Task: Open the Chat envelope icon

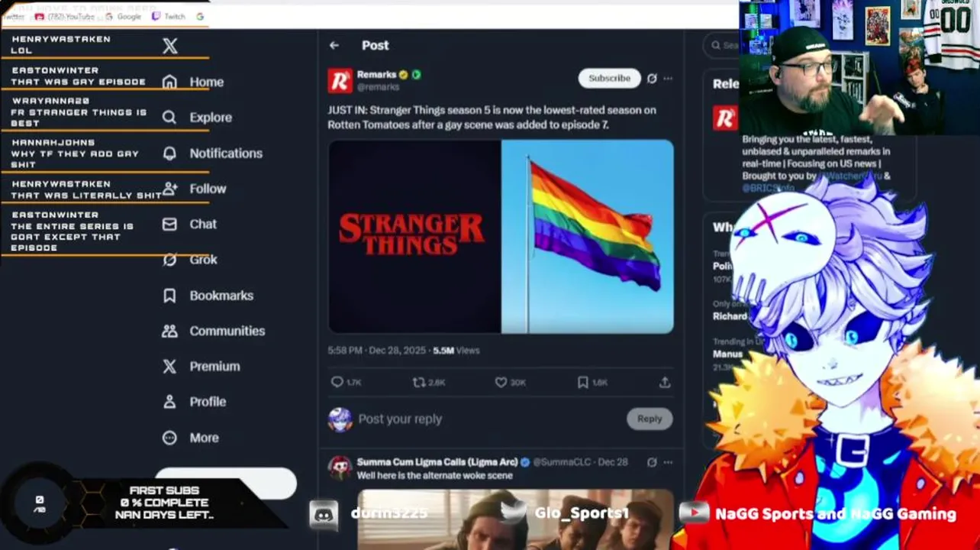Action: click(x=169, y=224)
